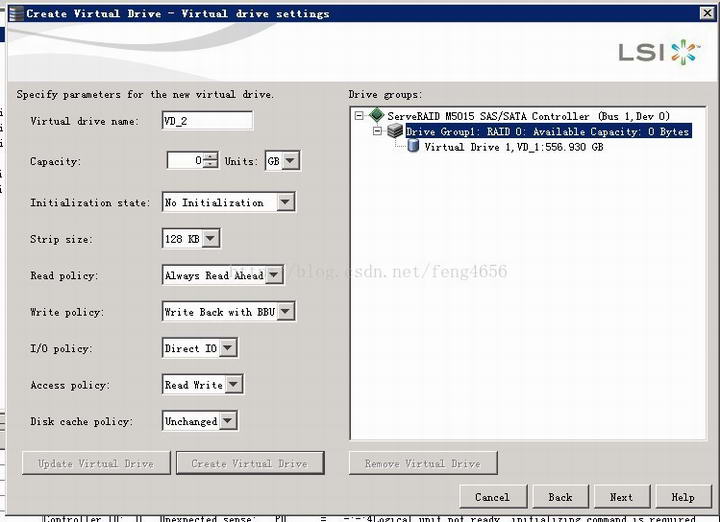This screenshot has height=522, width=720.
Task: Open Help for this dialog
Action: click(683, 497)
